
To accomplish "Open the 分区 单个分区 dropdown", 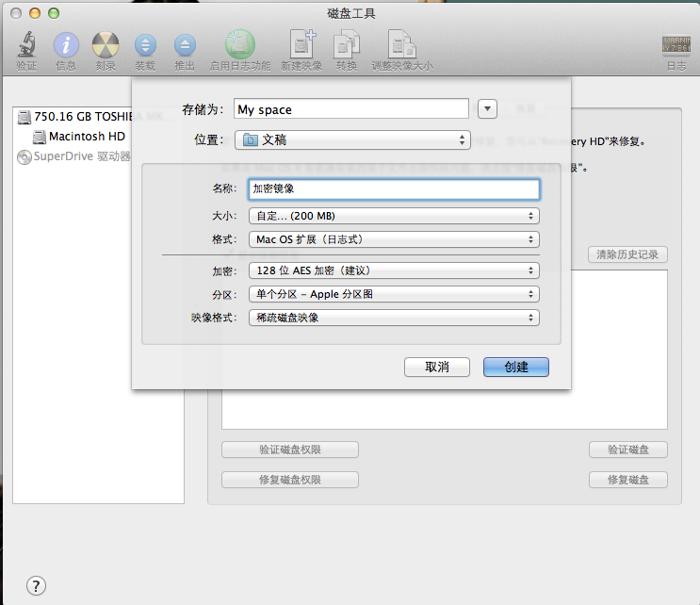I will (x=394, y=294).
